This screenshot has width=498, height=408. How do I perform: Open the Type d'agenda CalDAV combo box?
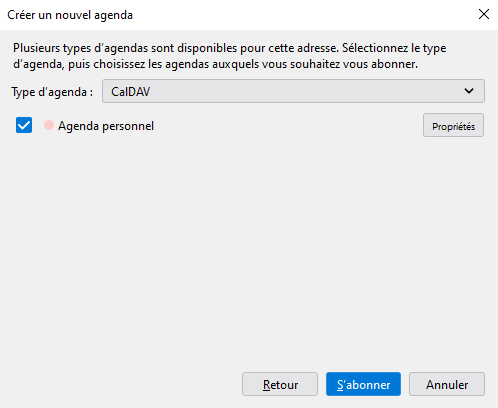click(293, 91)
